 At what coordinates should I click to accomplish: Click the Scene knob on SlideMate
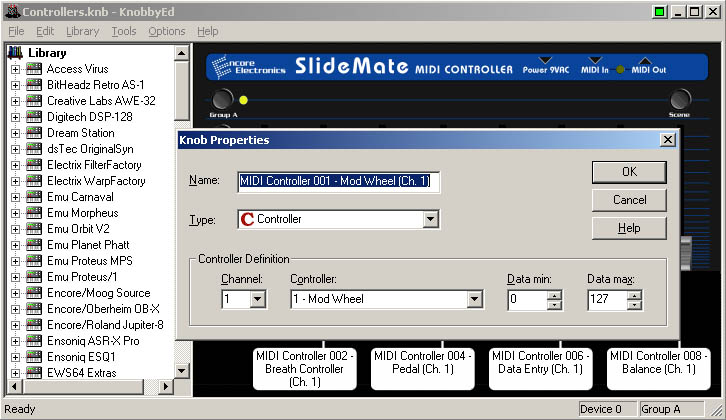click(x=680, y=99)
